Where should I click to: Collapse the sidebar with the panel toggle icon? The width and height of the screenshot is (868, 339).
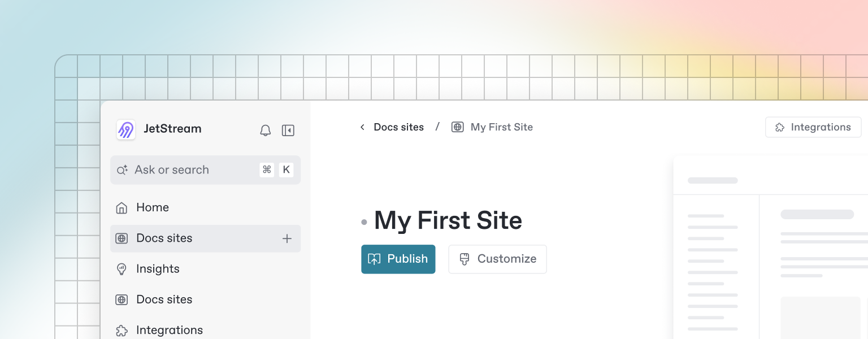(x=288, y=131)
